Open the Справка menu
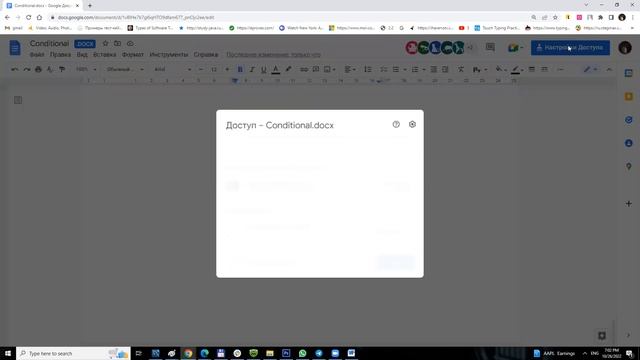This screenshot has height=360, width=640. 206,55
